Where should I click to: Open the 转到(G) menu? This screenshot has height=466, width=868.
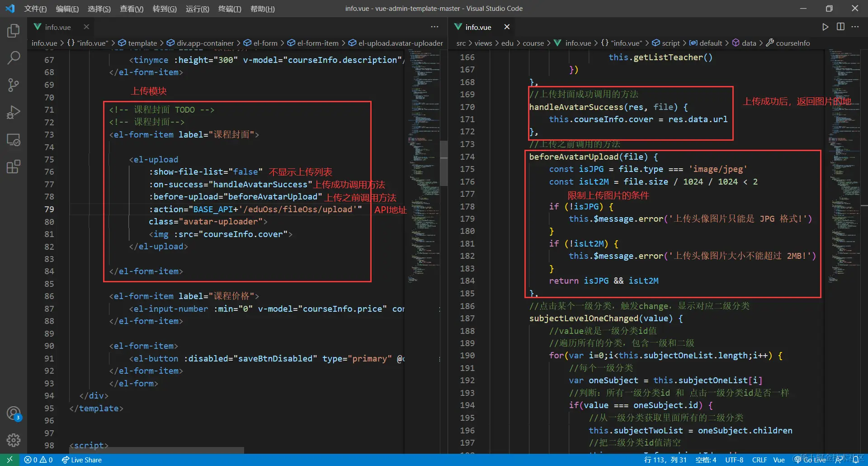[165, 9]
